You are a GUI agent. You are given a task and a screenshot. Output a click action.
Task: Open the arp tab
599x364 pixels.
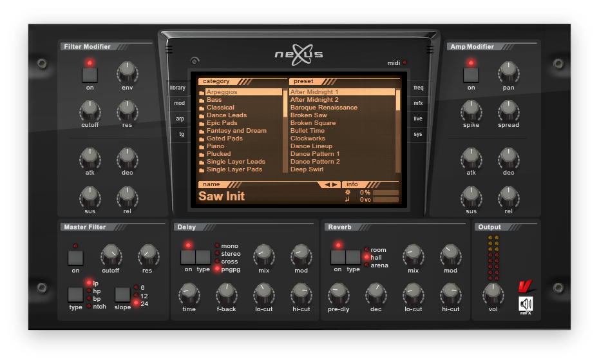tap(180, 119)
